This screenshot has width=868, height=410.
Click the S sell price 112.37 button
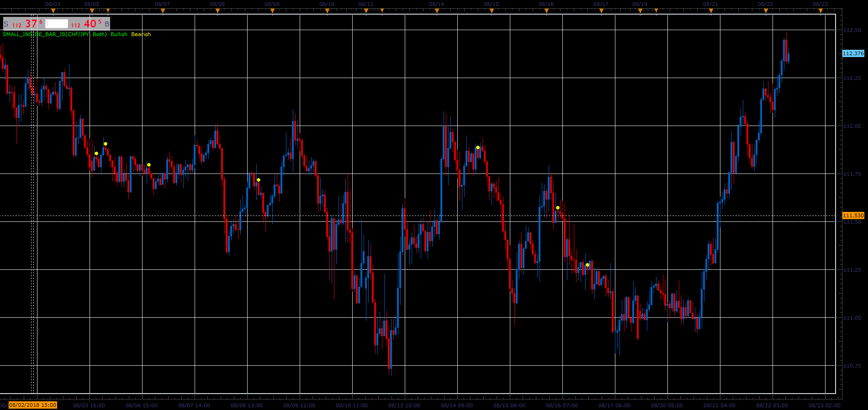(24, 24)
